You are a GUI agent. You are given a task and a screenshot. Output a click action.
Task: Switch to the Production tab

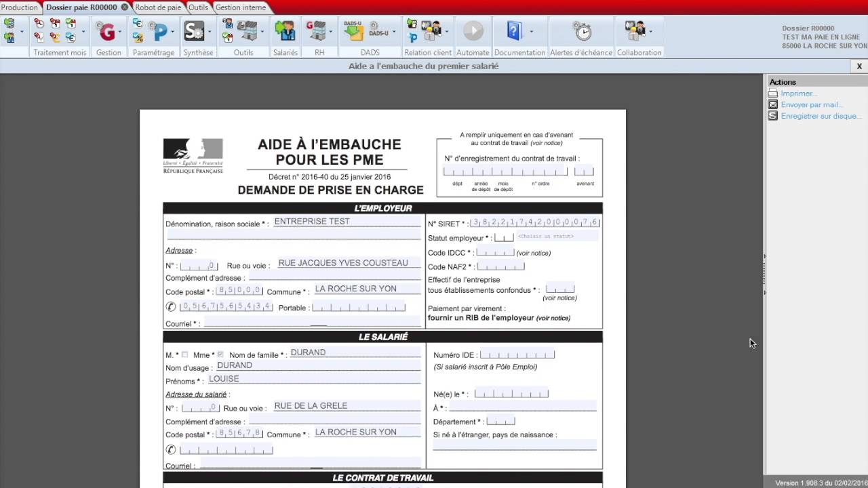coord(20,7)
